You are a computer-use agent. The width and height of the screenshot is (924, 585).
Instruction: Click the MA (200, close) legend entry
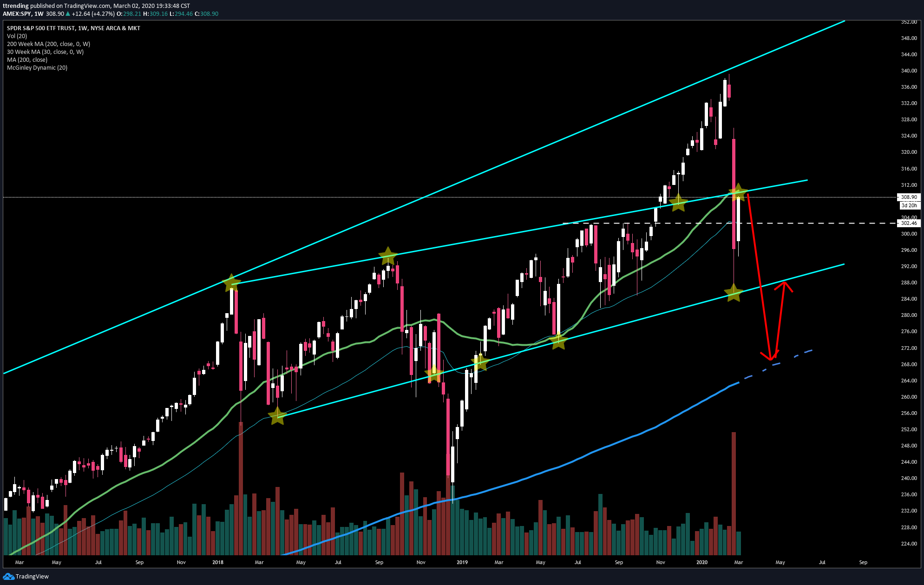pyautogui.click(x=27, y=59)
